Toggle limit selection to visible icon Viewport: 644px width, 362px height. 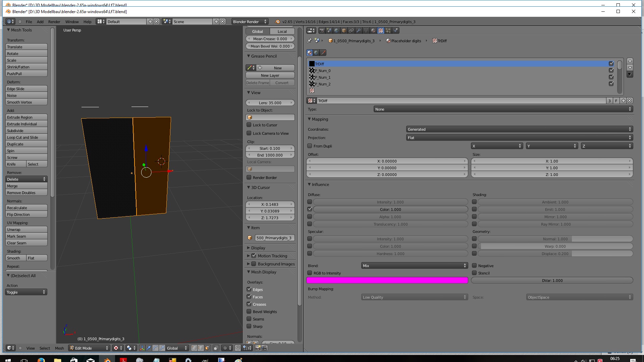pos(216,348)
